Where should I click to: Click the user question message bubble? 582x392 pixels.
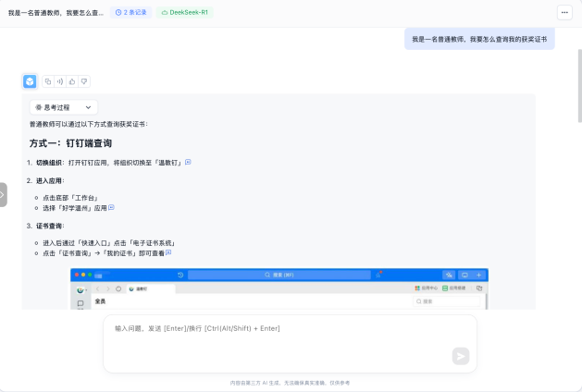[x=479, y=39]
